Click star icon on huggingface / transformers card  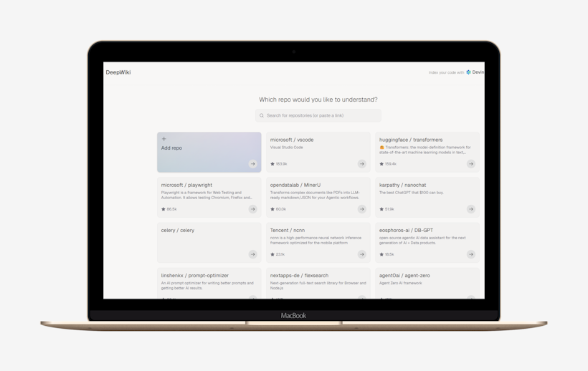coord(381,163)
